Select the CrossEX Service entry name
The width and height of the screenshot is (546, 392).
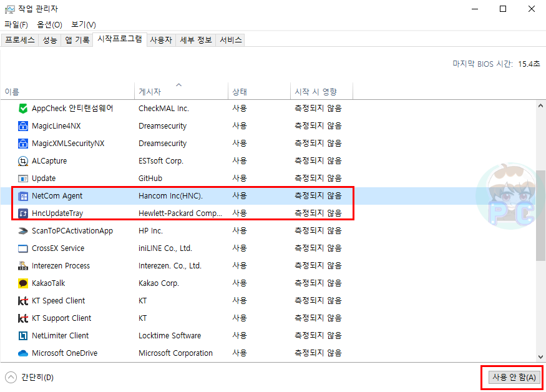point(58,248)
